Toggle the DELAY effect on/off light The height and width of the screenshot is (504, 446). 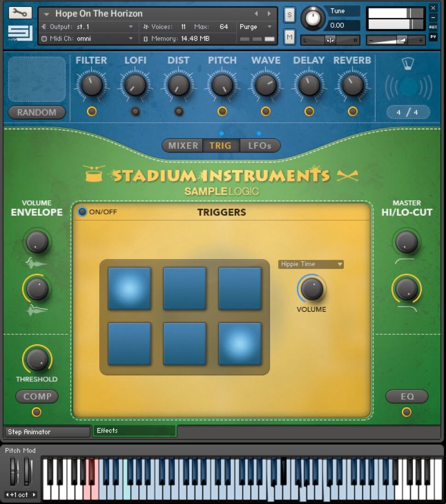309,111
